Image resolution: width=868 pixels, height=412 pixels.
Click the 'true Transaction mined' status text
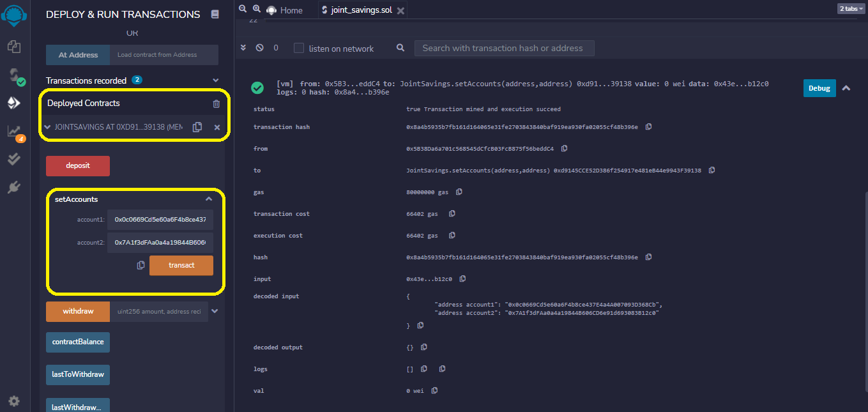(x=483, y=109)
